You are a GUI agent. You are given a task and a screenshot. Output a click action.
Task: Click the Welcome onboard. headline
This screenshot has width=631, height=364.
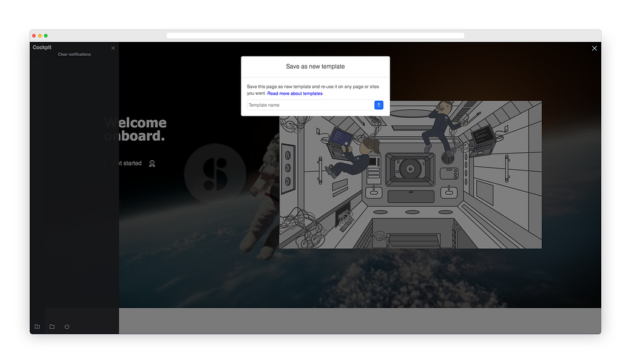pyautogui.click(x=135, y=129)
